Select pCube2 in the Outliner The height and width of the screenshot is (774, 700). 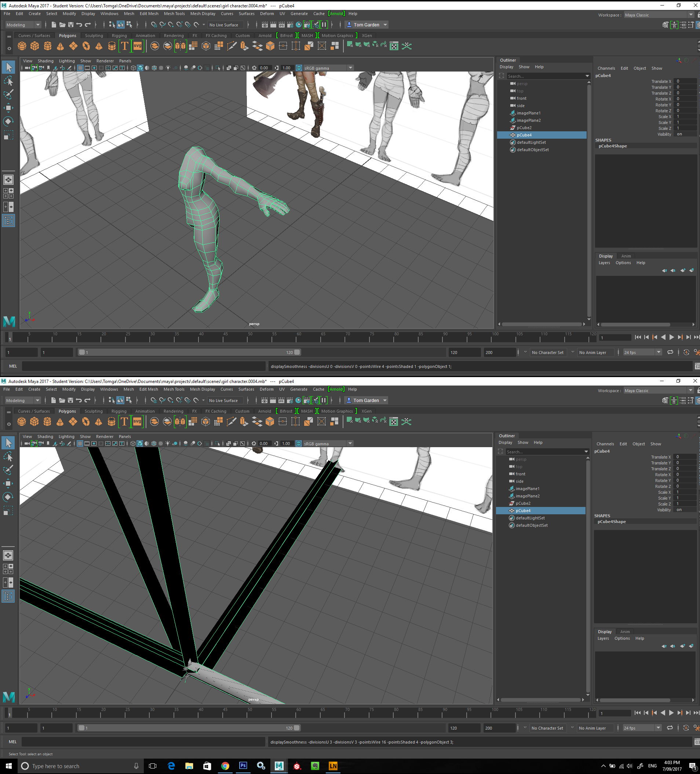[x=524, y=127]
